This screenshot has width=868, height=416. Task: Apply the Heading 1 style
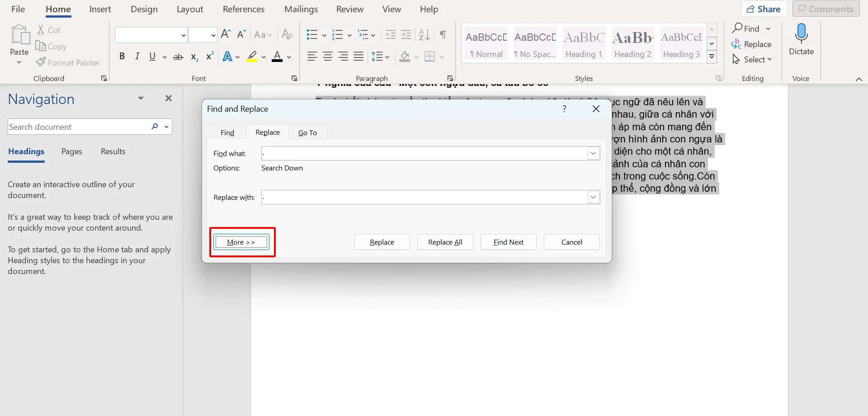(x=584, y=44)
